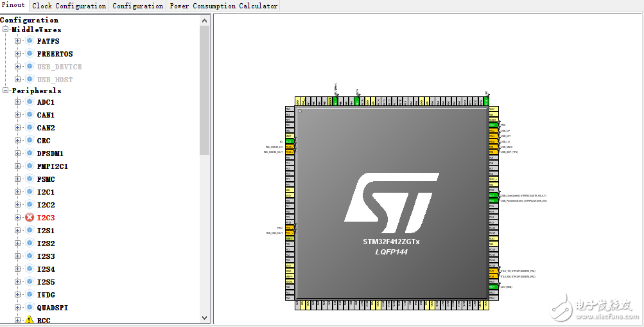This screenshot has width=644, height=327.
Task: Click the I2S4 peripheral cube icon
Action: click(30, 269)
